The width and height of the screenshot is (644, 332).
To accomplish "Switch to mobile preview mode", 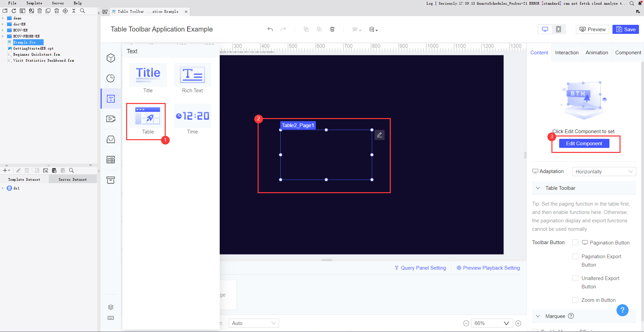I will pos(558,29).
